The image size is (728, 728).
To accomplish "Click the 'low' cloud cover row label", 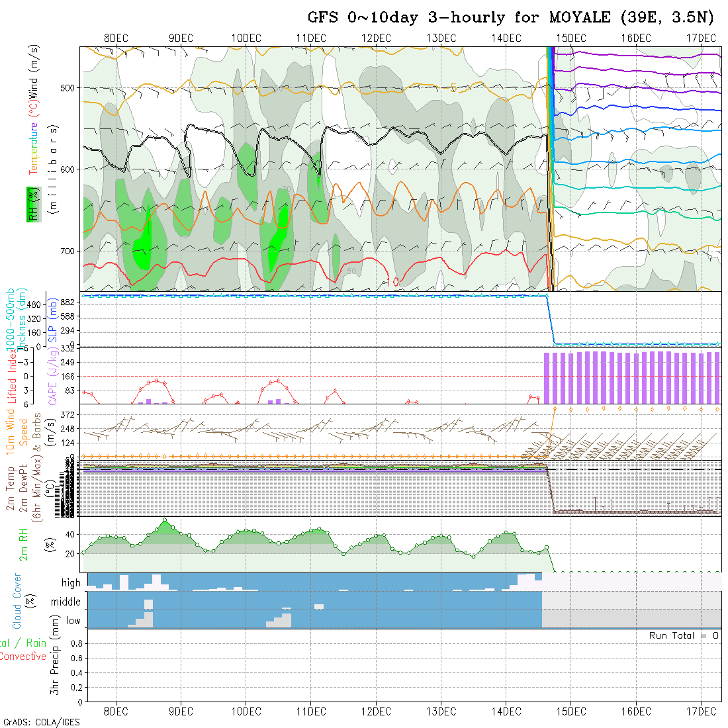I will (73, 620).
